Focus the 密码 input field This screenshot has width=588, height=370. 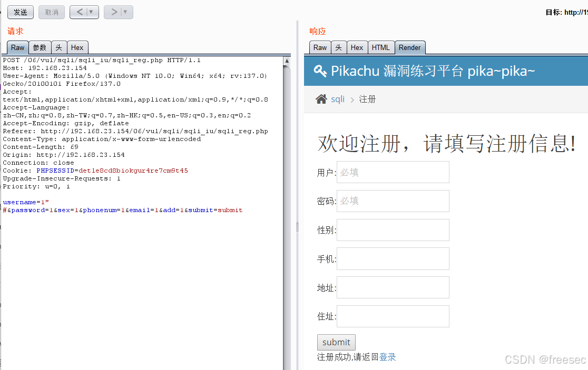pos(393,201)
